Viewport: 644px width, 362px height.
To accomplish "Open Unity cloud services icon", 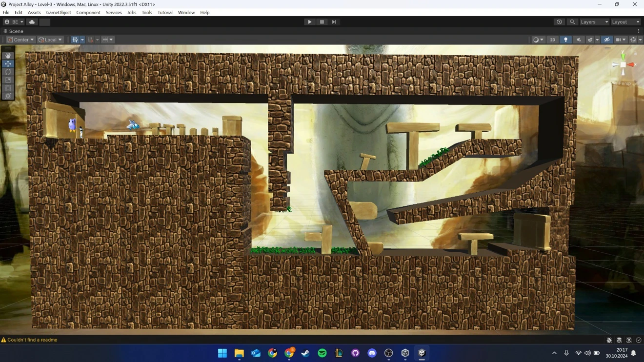I will click(x=32, y=22).
